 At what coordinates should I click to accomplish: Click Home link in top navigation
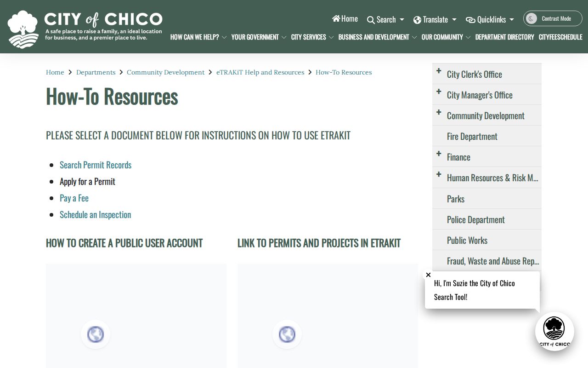coord(345,18)
